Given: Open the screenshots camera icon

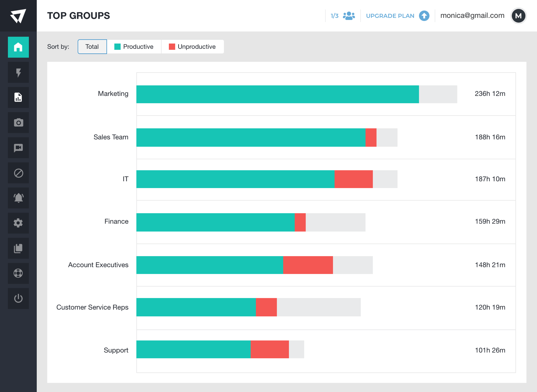Looking at the screenshot, I should pos(18,123).
